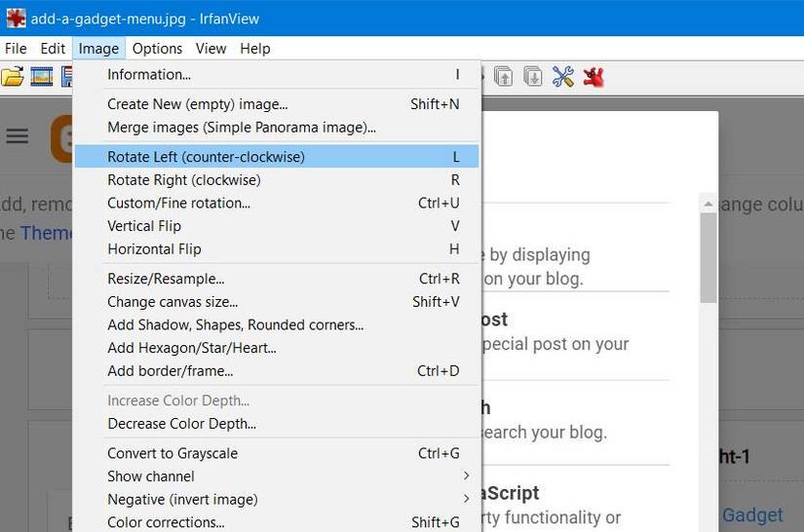Open the View menu
Viewport: 804px width, 532px height.
tap(211, 49)
